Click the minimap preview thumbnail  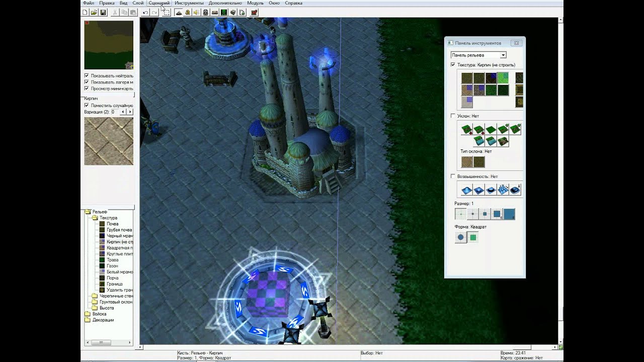pos(109,45)
